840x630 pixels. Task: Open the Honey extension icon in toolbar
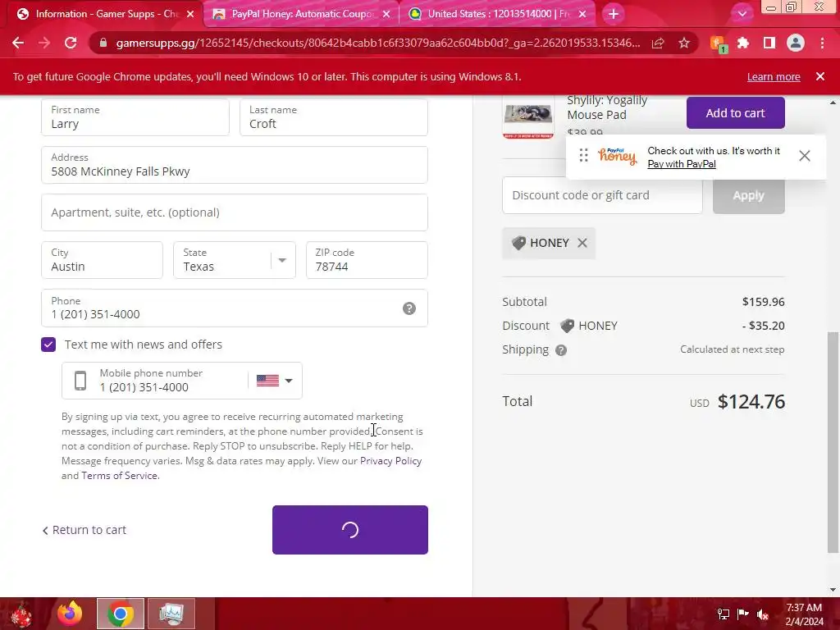(x=718, y=43)
